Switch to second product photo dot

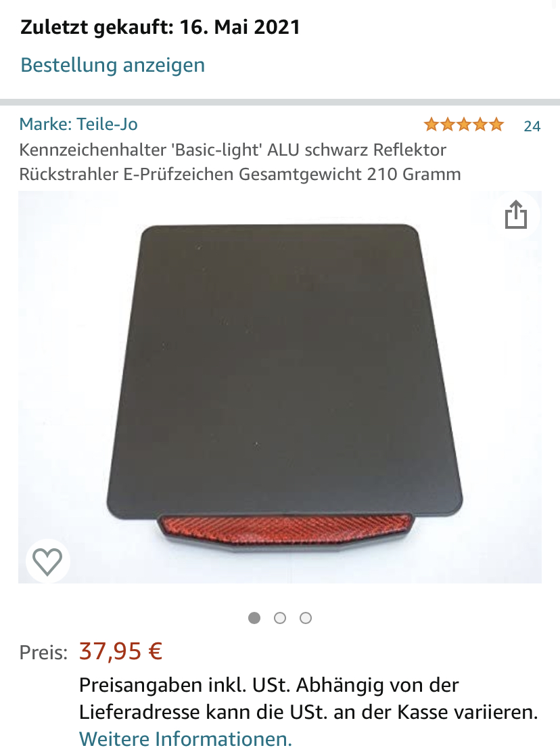click(x=280, y=618)
